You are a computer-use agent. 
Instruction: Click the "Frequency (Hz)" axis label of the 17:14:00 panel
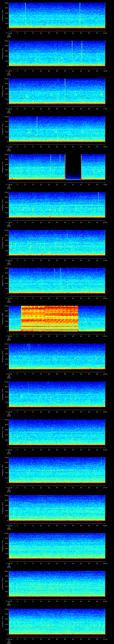pos(3,16)
